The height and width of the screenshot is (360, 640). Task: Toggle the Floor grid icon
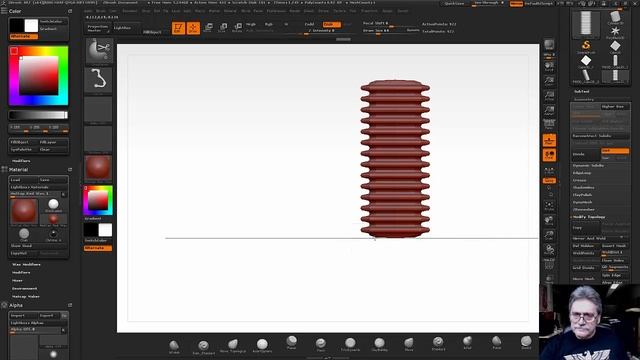coord(549,140)
